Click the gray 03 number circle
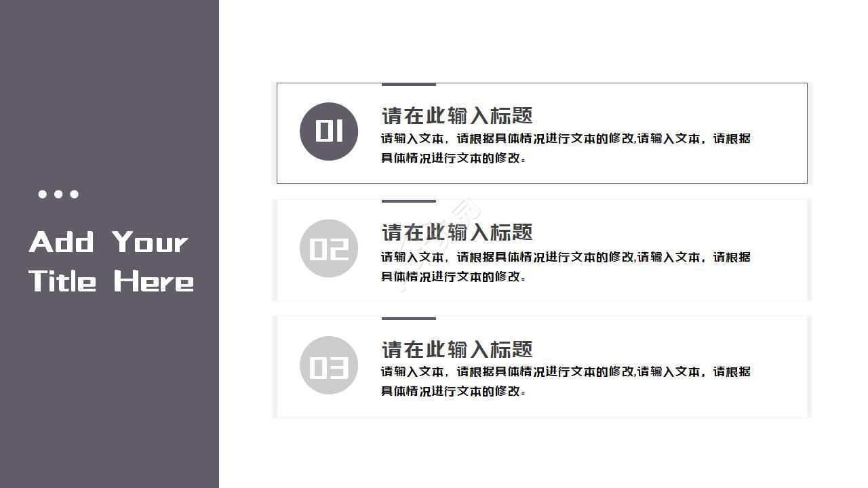Viewport: 868px width, 488px height. coord(329,365)
